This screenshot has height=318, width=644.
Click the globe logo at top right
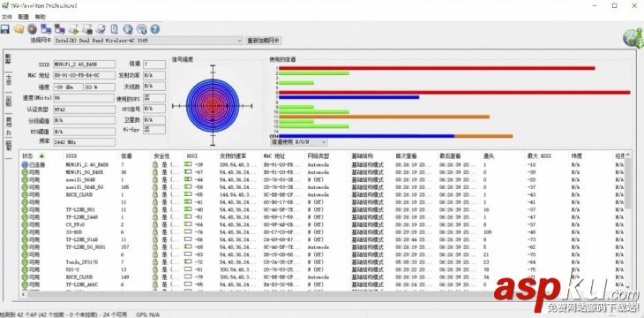[633, 38]
